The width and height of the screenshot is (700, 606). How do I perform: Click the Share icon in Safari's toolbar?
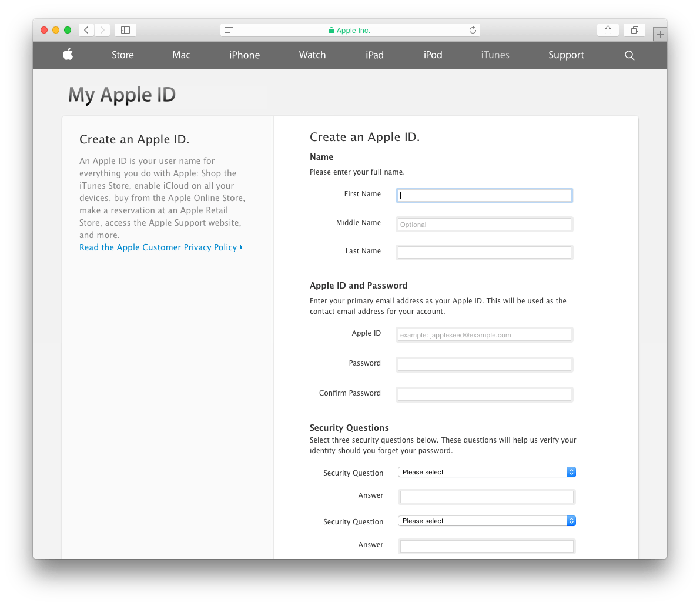(x=608, y=29)
